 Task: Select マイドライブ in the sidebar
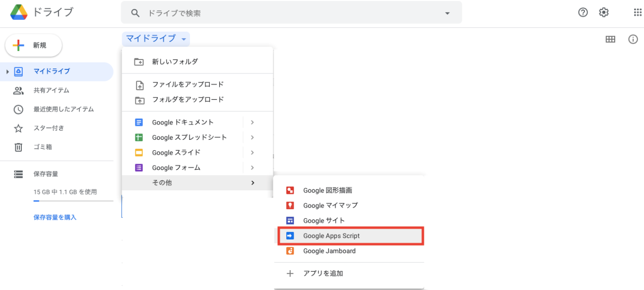(57, 72)
